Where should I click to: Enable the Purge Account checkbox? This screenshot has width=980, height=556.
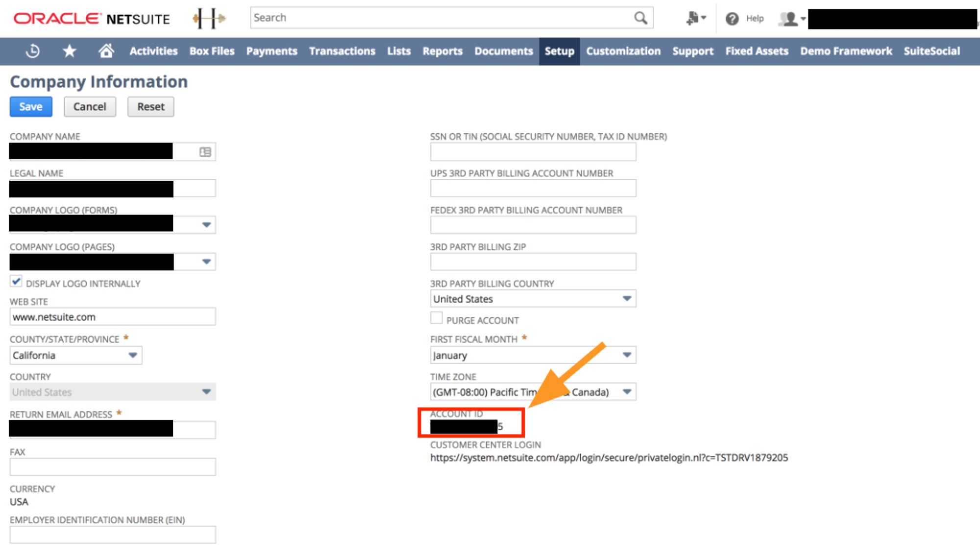point(436,318)
